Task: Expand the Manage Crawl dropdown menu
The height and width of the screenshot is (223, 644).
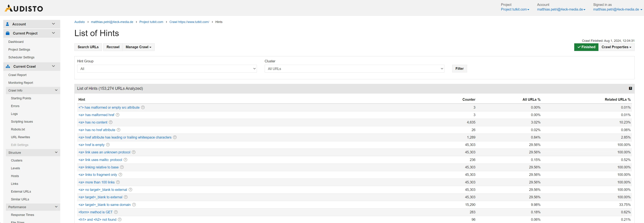Action: click(x=138, y=47)
